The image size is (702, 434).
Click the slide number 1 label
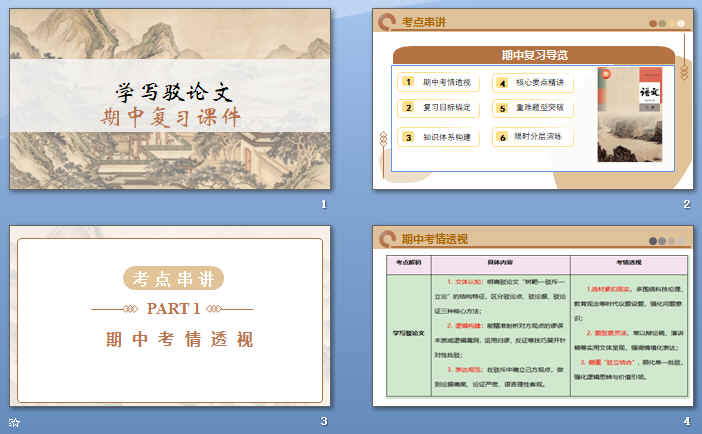(x=324, y=204)
